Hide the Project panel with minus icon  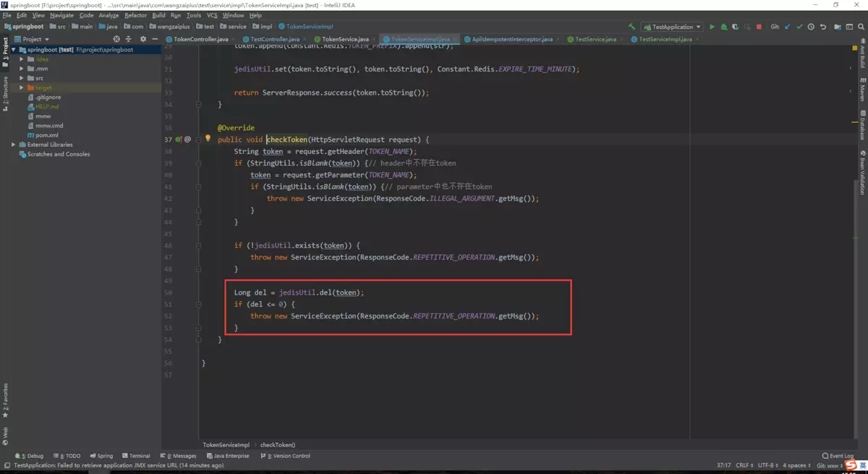tap(155, 39)
